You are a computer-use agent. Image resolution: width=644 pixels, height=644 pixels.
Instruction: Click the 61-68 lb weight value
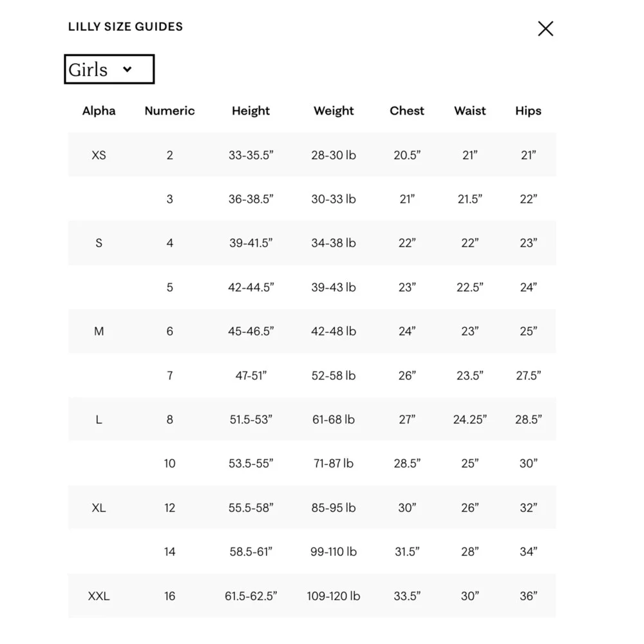334,420
